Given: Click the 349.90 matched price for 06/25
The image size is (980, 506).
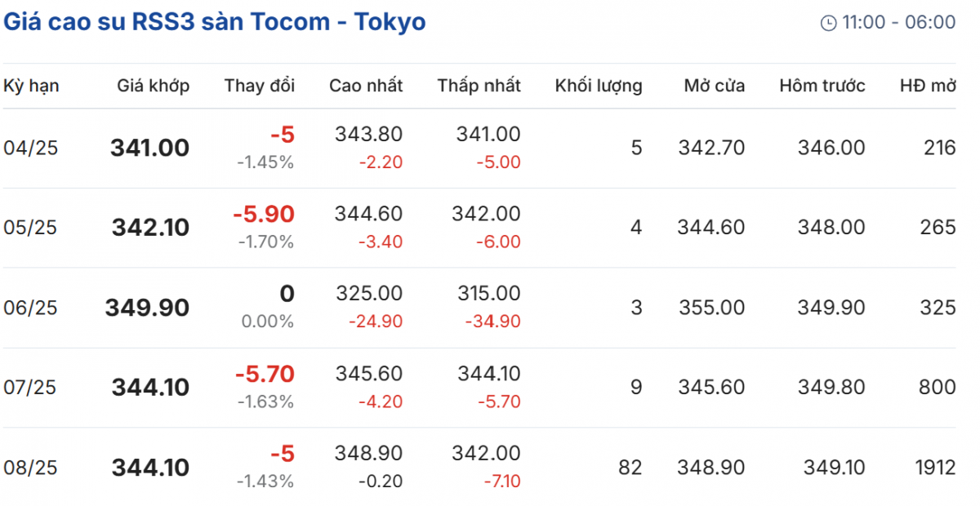Looking at the screenshot, I should [x=147, y=308].
